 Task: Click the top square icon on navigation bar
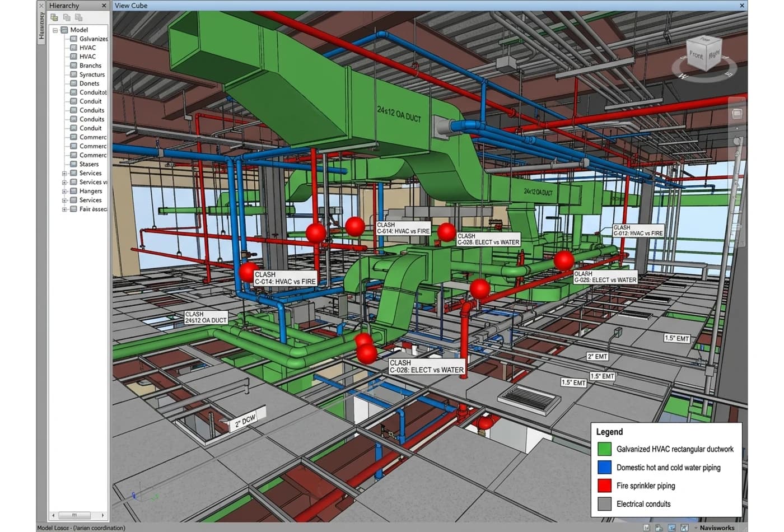(x=737, y=114)
